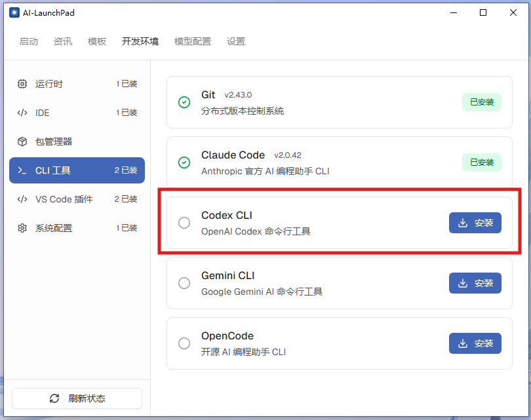Click the 系统配置 gear icon

[22, 228]
